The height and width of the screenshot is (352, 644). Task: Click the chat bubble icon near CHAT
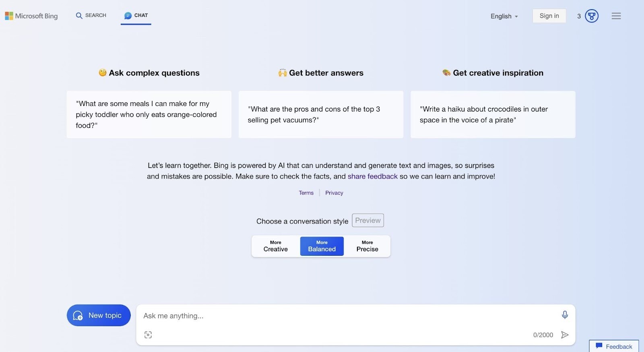[x=128, y=16]
